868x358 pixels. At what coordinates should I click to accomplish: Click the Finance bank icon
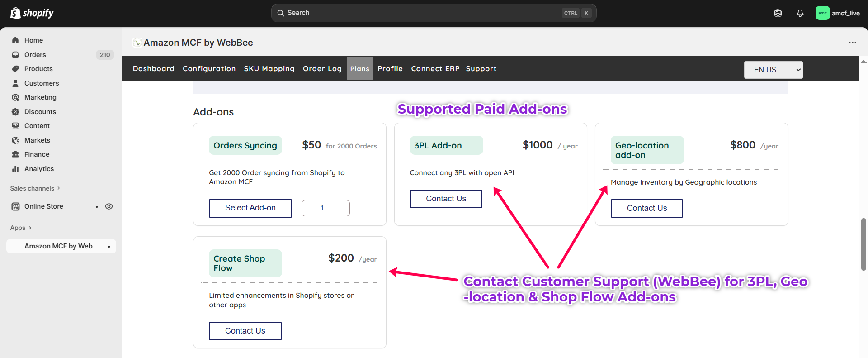(x=15, y=154)
